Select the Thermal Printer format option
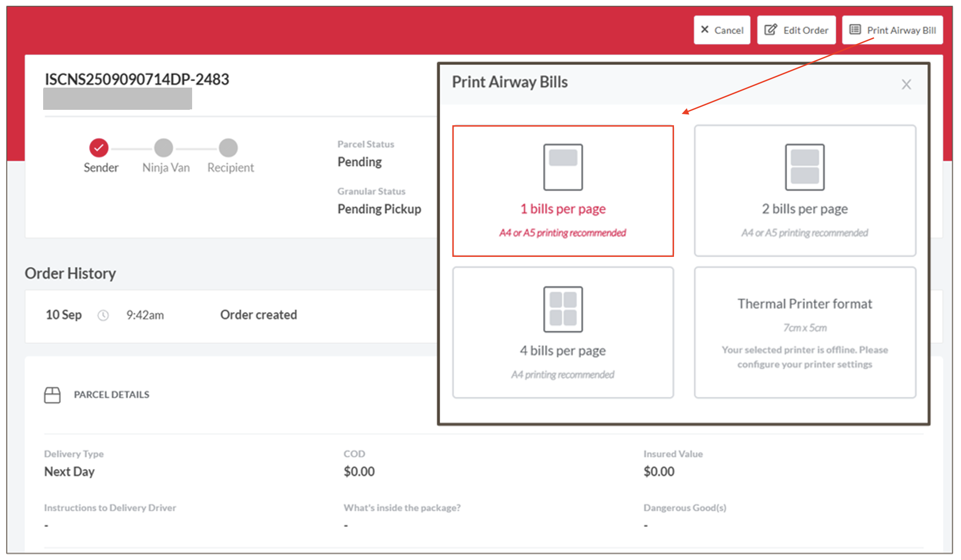This screenshot has width=961, height=560. (x=804, y=332)
